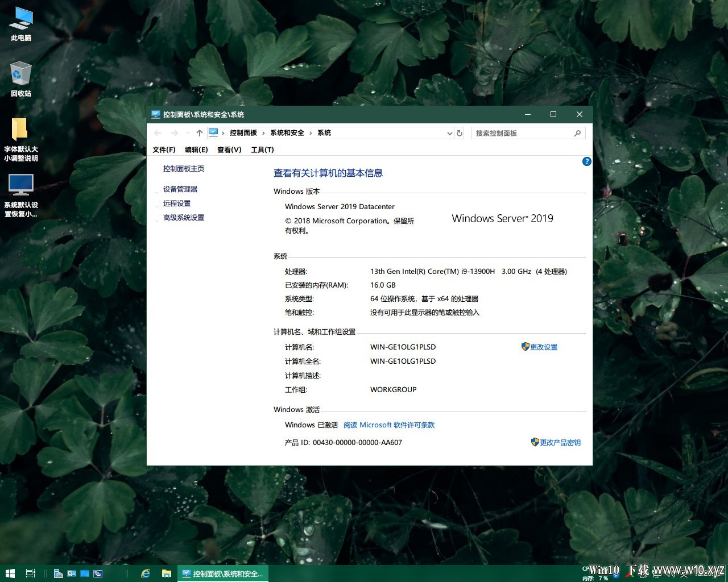Go up one level with the up arrow
This screenshot has width=728, height=582.
[199, 133]
